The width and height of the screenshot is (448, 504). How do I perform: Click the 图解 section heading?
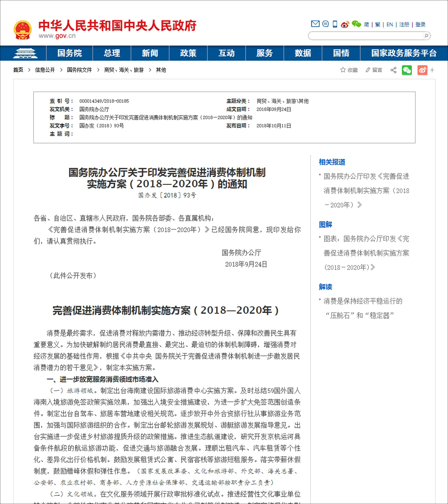(x=325, y=224)
